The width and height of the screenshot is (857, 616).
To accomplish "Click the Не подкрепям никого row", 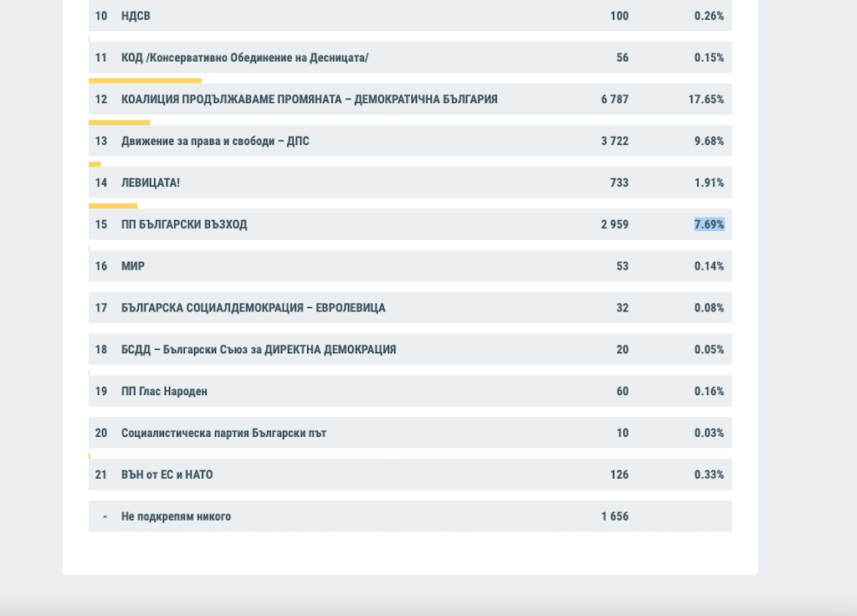I will point(176,516).
